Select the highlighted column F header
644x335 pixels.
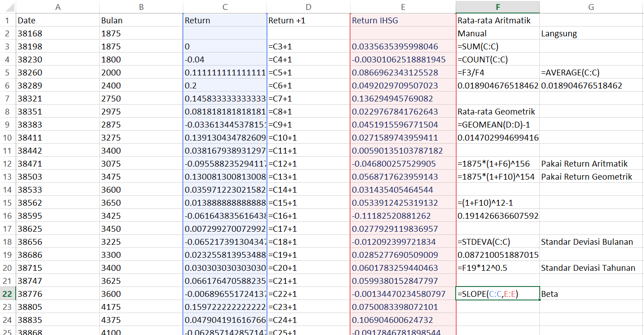click(x=497, y=7)
